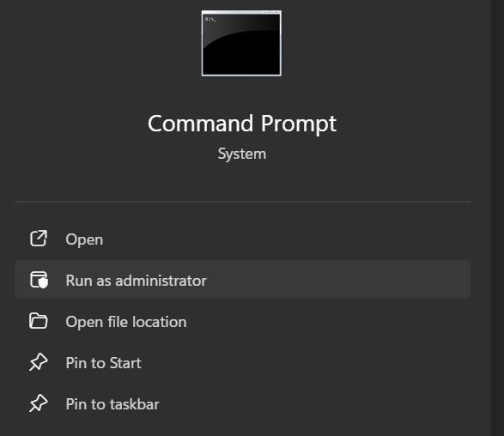Click the shield window icon for administrator

[39, 280]
